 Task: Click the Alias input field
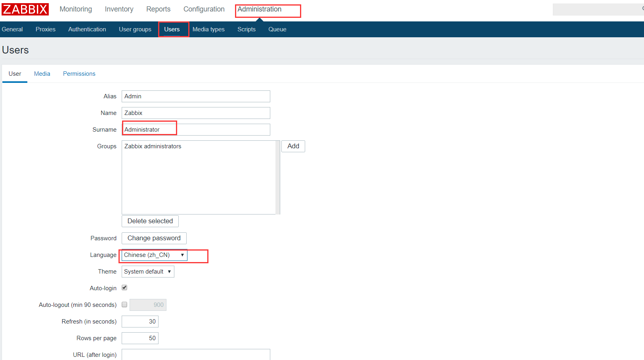click(x=196, y=96)
